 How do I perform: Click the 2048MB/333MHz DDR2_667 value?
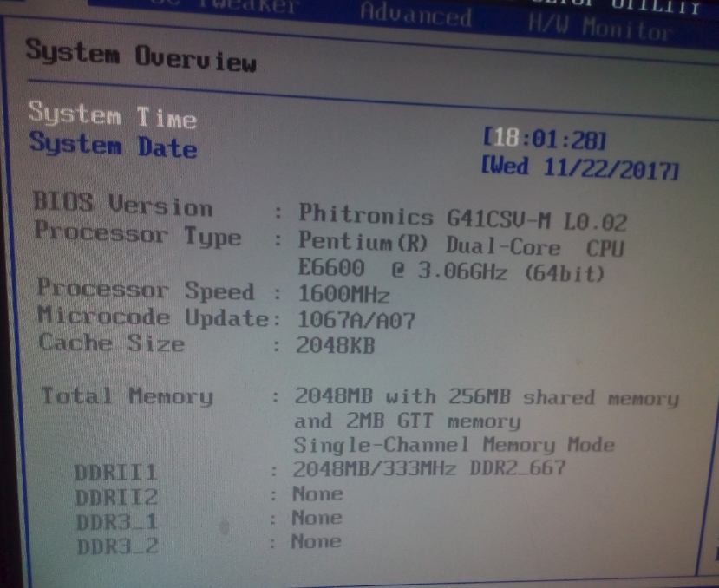point(428,468)
